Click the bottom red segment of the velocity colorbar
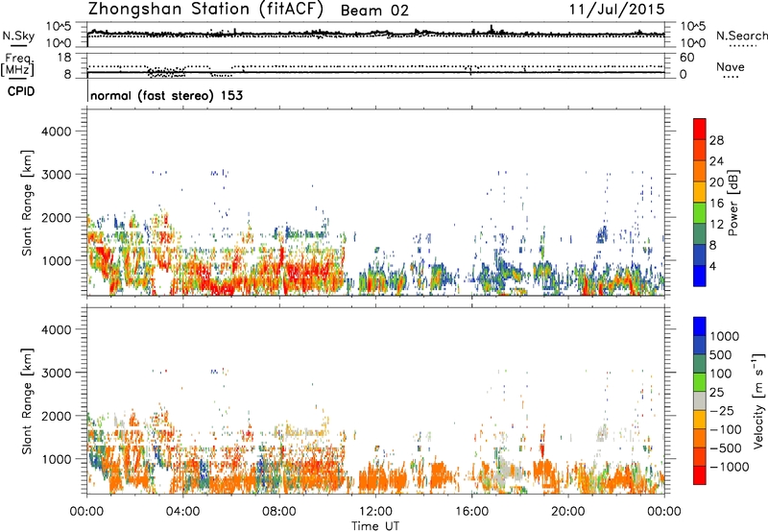The height and width of the screenshot is (532, 768). coord(700,475)
